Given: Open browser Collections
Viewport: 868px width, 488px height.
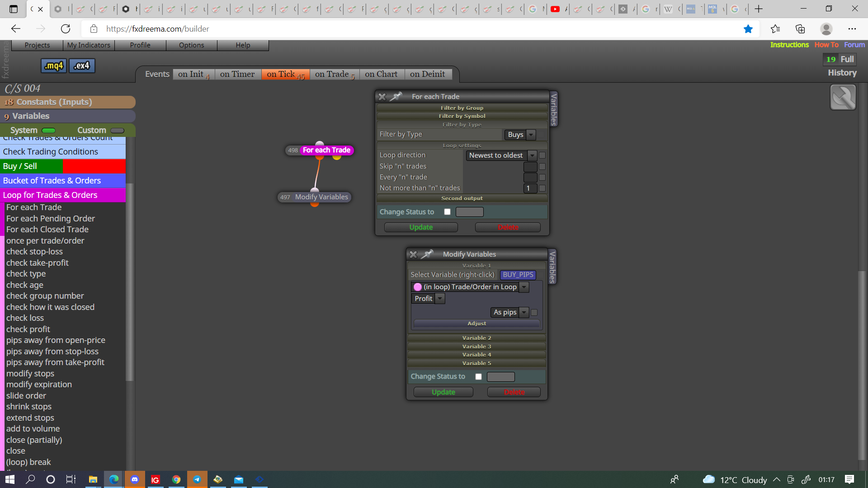Looking at the screenshot, I should [800, 29].
